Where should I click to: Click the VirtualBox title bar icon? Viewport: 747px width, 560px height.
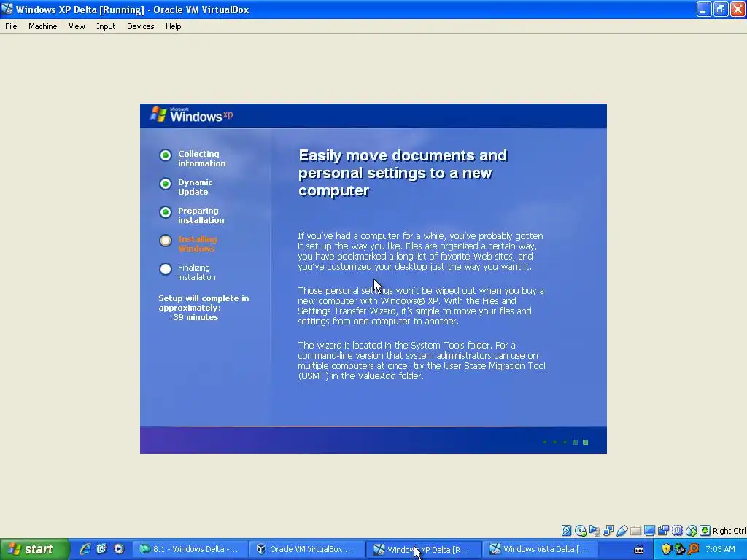click(7, 9)
